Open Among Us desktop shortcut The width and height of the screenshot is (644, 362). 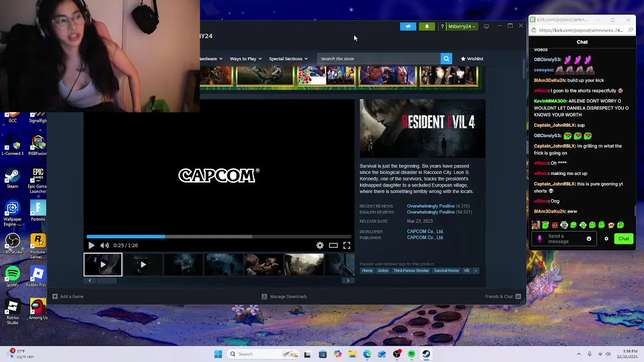tap(38, 309)
